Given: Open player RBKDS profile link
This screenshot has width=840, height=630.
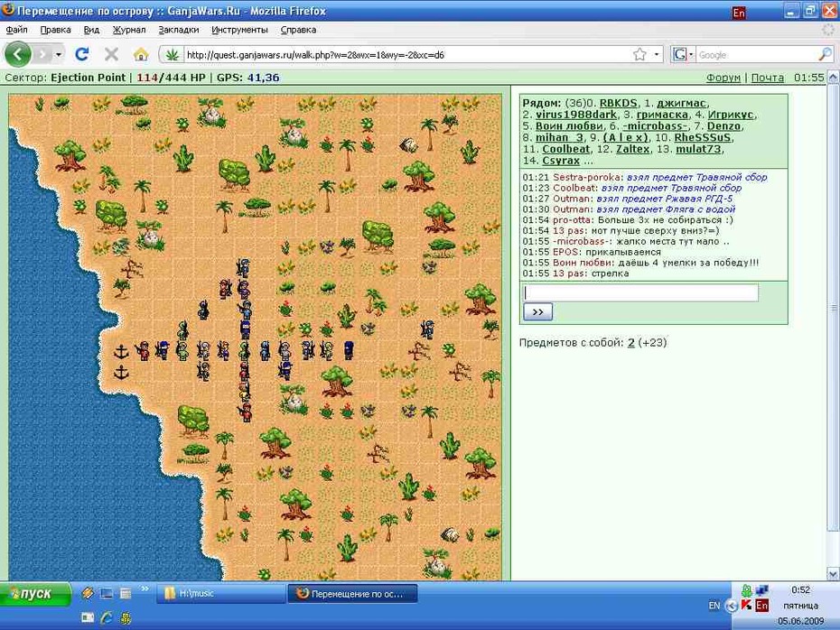Looking at the screenshot, I should point(618,103).
